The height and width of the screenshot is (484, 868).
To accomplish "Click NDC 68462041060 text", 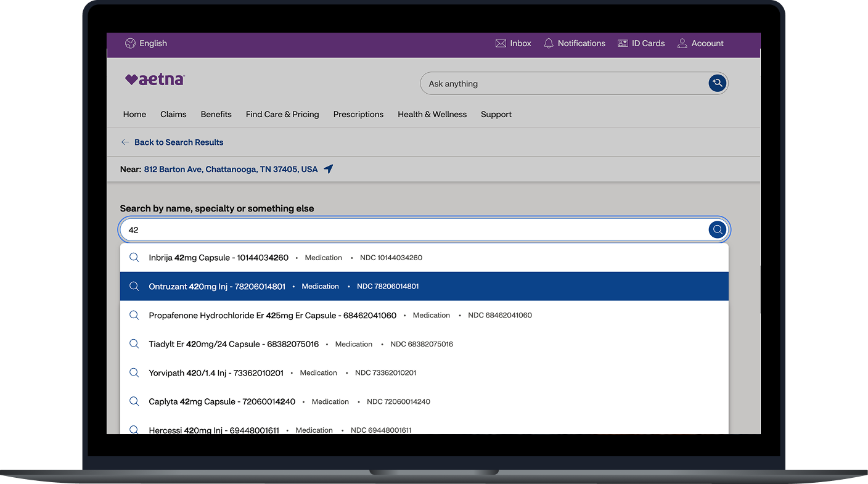I will tap(500, 315).
